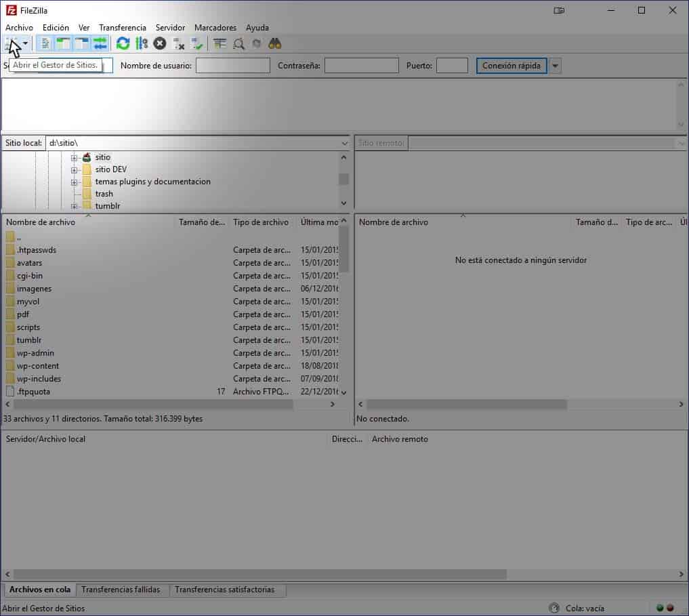Image resolution: width=689 pixels, height=616 pixels.
Task: Expand the sitio DEV tree node
Action: [x=74, y=170]
